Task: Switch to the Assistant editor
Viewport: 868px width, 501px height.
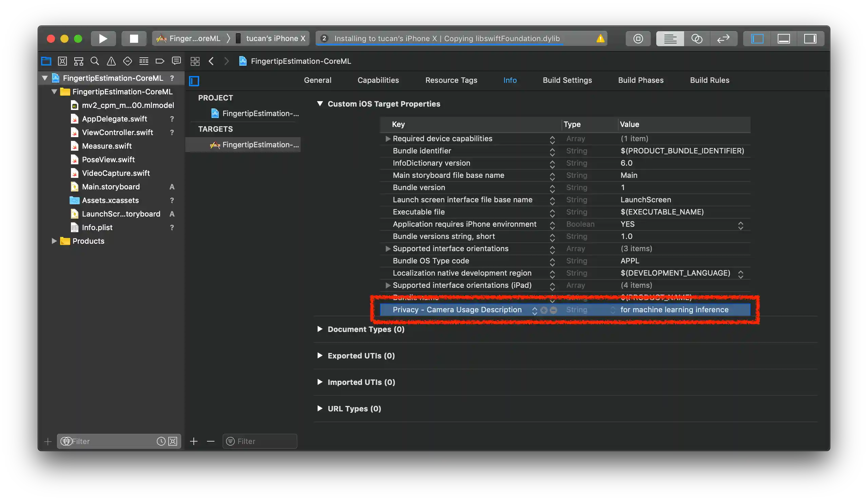Action: click(x=697, y=38)
